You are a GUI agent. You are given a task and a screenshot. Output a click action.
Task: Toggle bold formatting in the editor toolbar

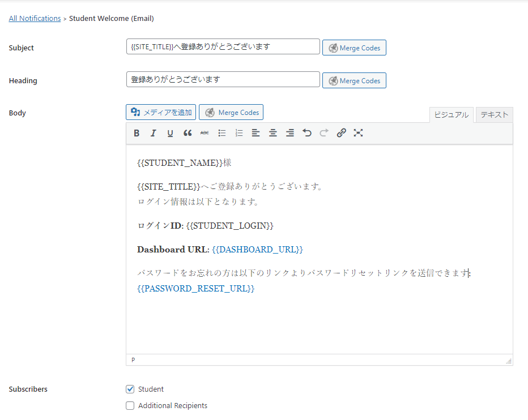(137, 133)
